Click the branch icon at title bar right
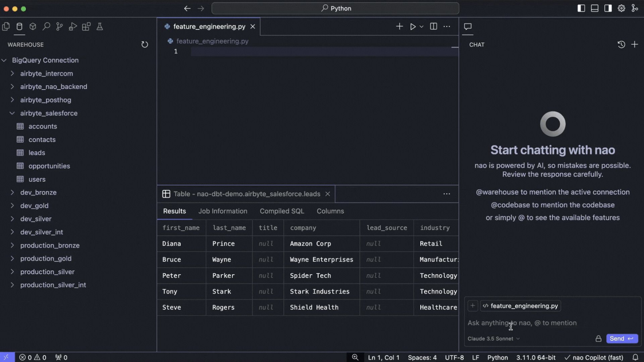This screenshot has width=644, height=362. tap(635, 8)
